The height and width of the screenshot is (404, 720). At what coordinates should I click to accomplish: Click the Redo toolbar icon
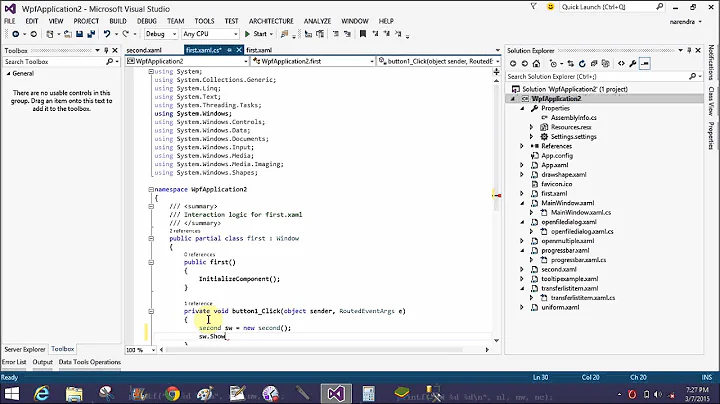click(125, 34)
